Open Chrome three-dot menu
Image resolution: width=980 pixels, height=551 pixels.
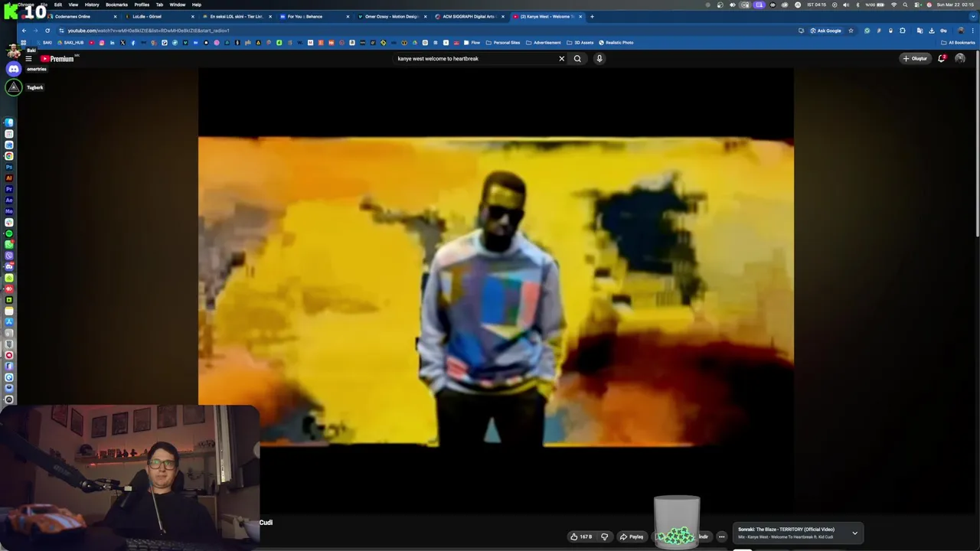click(x=972, y=31)
